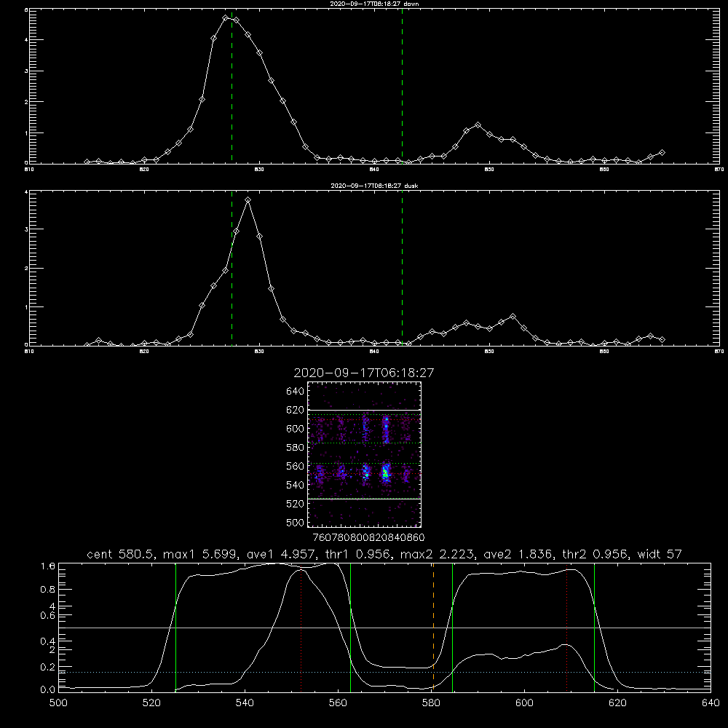Image resolution: width=728 pixels, height=728 pixels.
Task: Click the '4' y-axis label of the dawn plot
Action: [x=26, y=40]
